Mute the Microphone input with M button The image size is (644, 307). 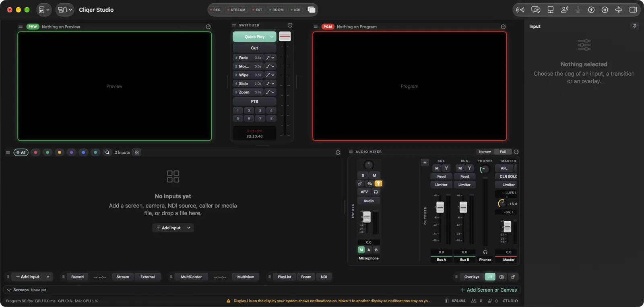tap(374, 175)
